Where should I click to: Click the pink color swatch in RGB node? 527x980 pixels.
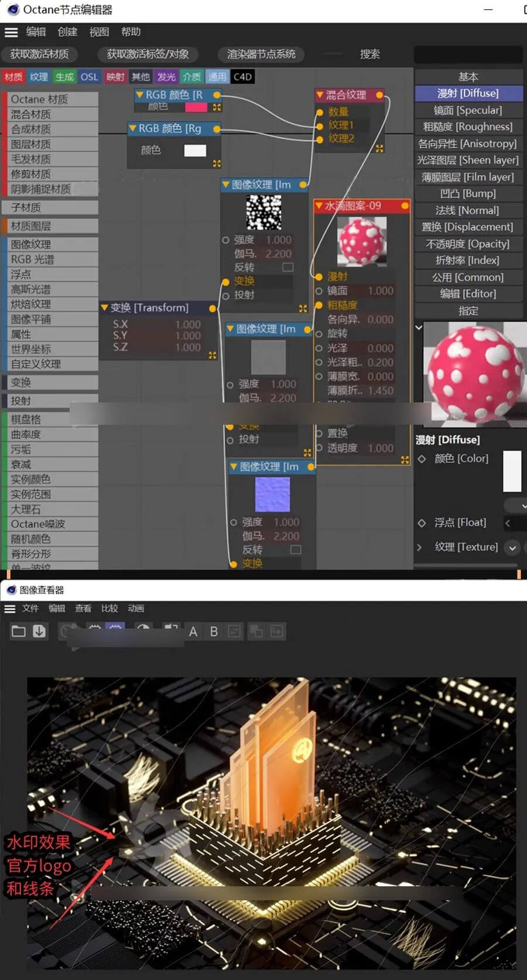click(196, 107)
